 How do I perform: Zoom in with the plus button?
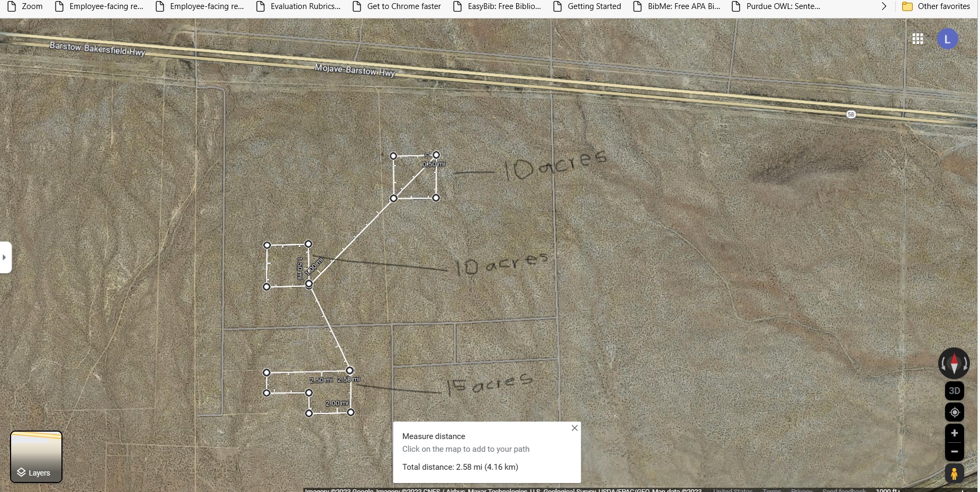point(954,433)
